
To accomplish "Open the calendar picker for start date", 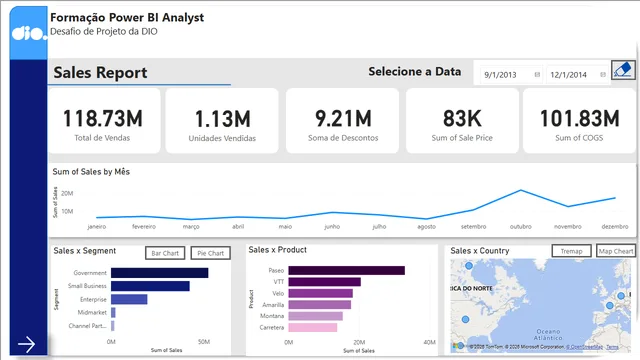I will (537, 75).
